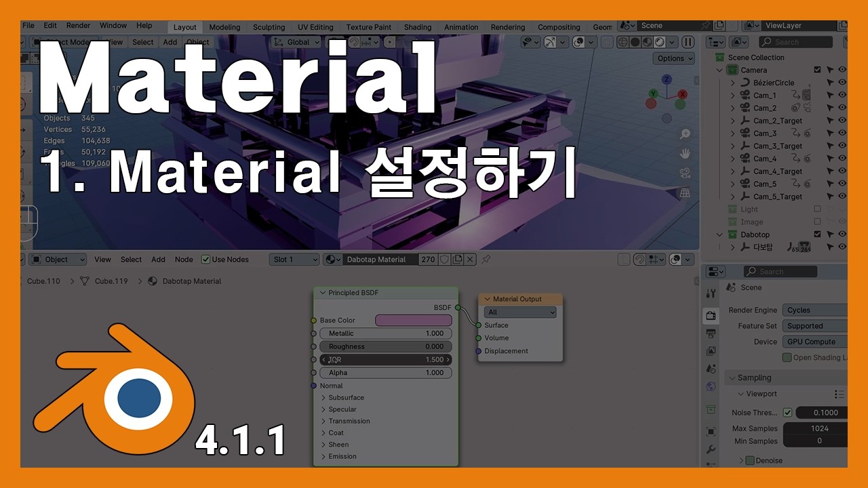Image resolution: width=868 pixels, height=488 pixels.
Task: Expand Cam_3 in the outliner
Action: [733, 134]
